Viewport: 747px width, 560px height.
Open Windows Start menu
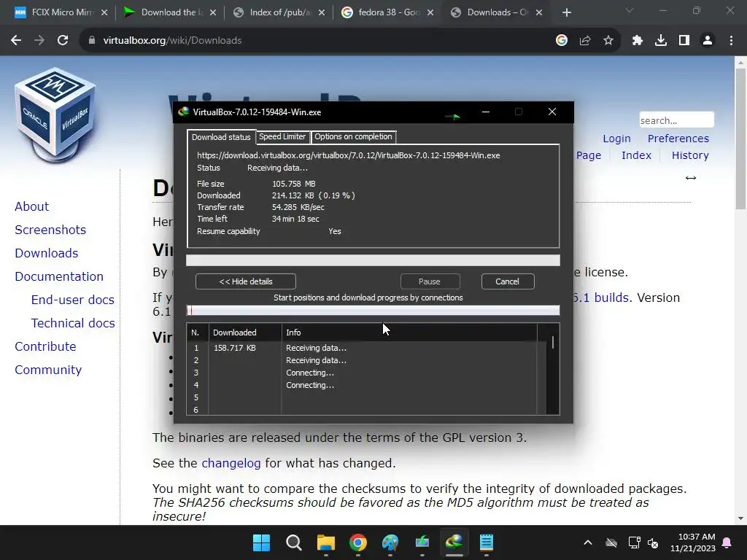262,542
